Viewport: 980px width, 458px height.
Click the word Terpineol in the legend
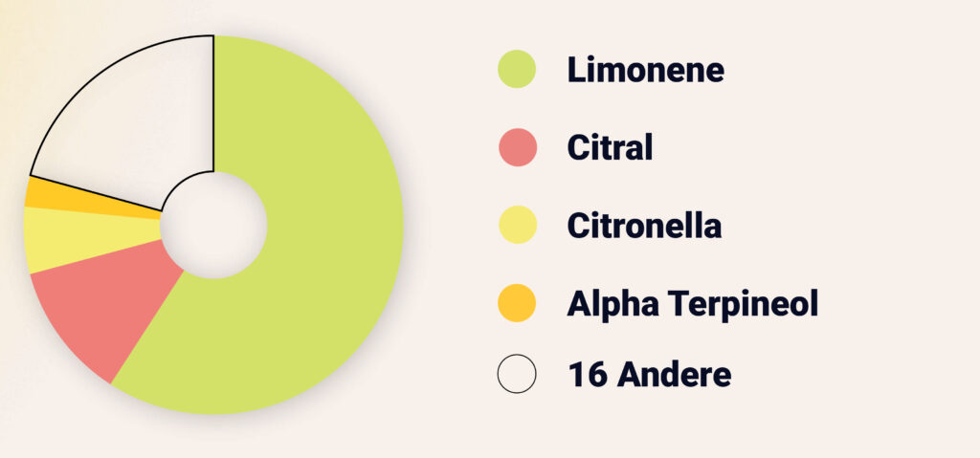coord(741,305)
